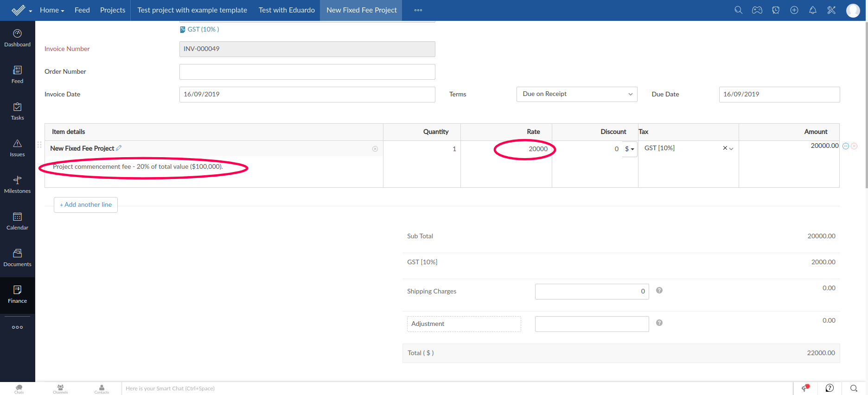The height and width of the screenshot is (395, 868).
Task: Click the New Fixed Fee Project item name
Action: click(82, 148)
